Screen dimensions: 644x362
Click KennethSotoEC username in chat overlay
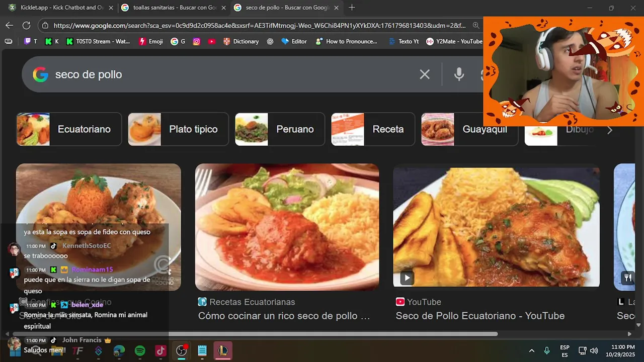tap(87, 246)
